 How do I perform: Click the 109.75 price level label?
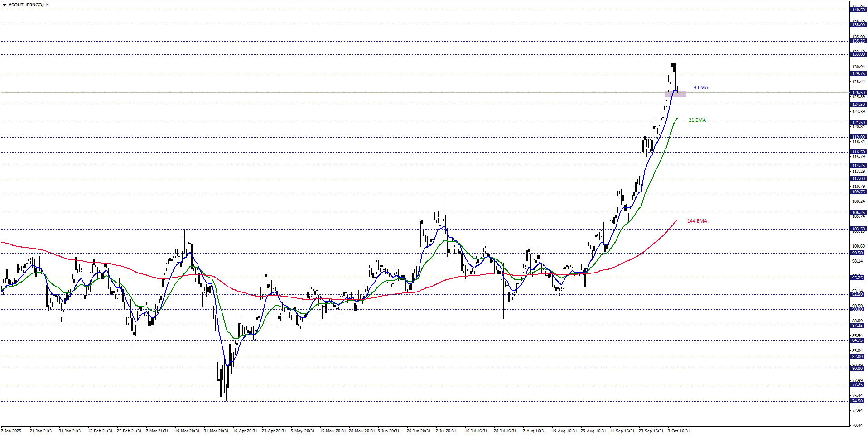pyautogui.click(x=858, y=192)
